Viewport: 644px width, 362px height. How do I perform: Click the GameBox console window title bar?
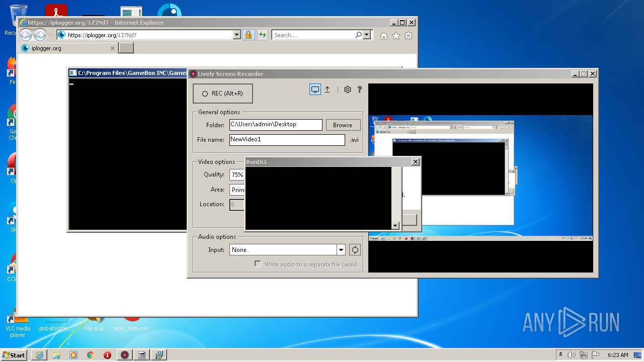128,73
